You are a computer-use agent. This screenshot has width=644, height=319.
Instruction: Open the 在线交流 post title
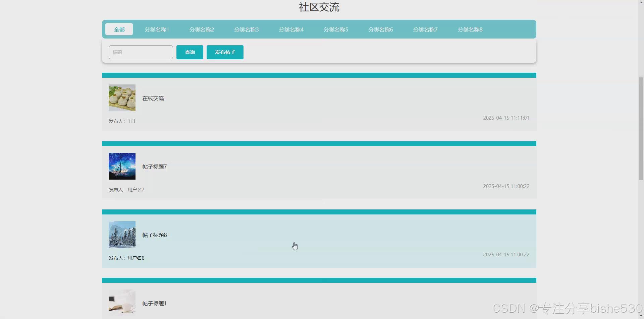tap(153, 99)
